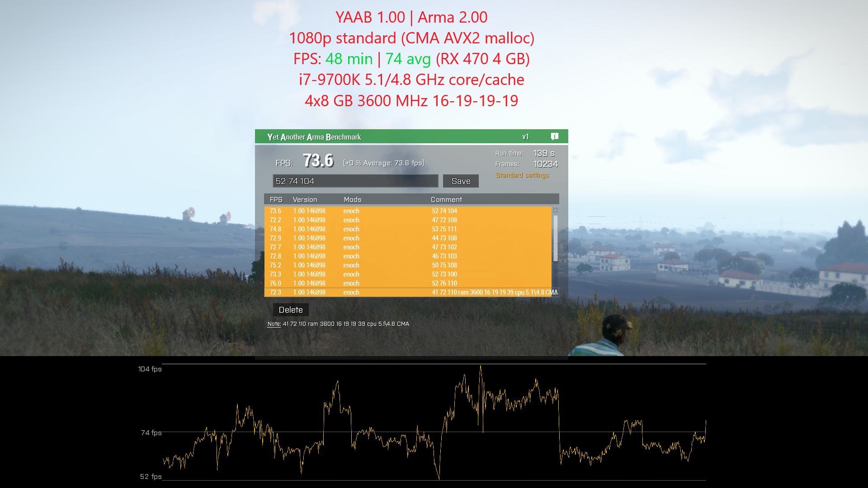
Task: Click the Mods column header
Action: [x=353, y=200]
